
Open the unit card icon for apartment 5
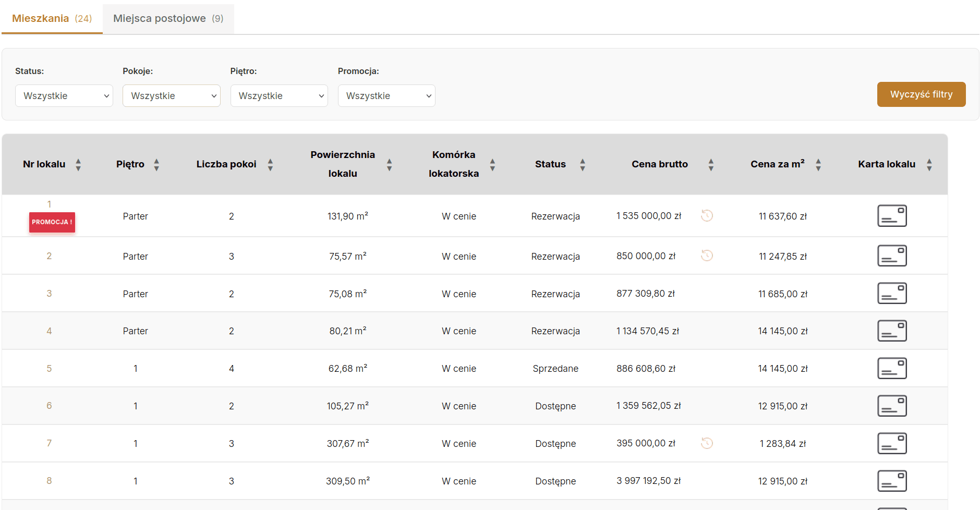pyautogui.click(x=891, y=369)
